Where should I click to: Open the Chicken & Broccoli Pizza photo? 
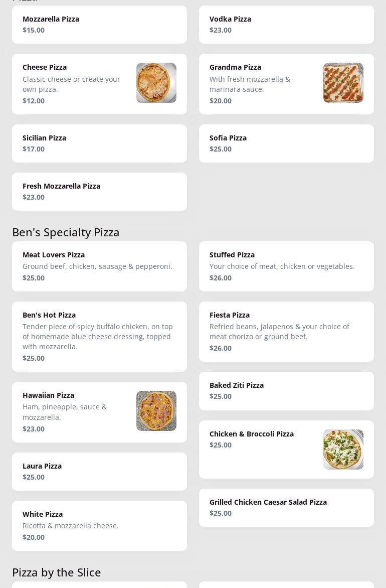[x=343, y=450]
